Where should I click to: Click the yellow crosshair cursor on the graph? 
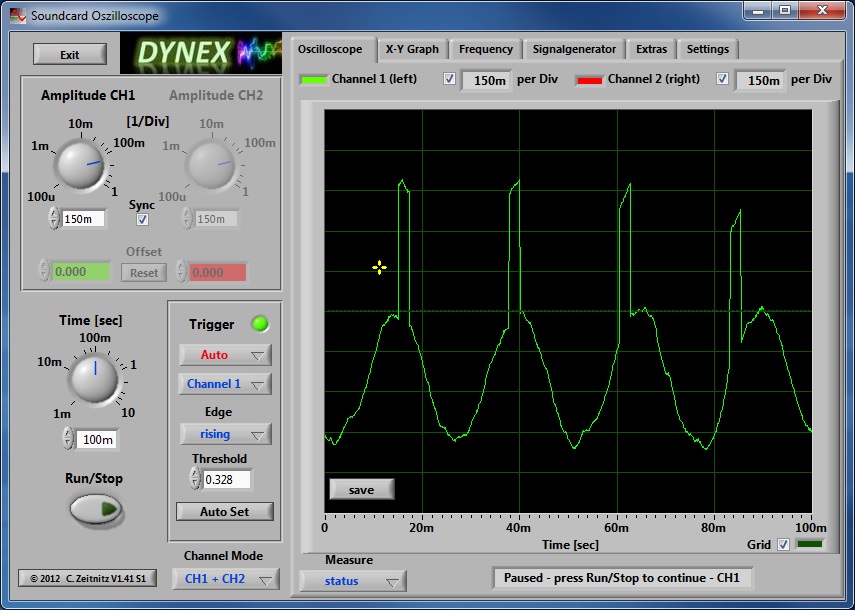tap(379, 267)
